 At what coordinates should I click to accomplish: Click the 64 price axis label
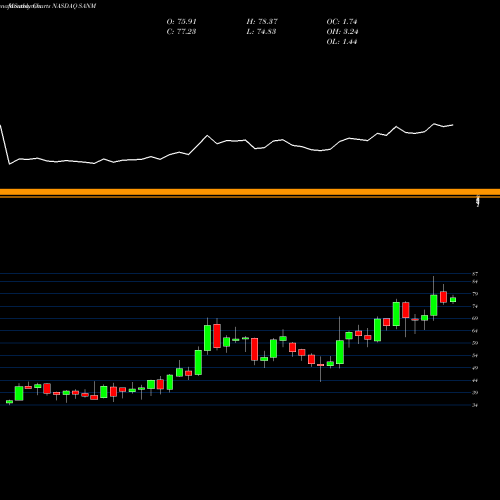click(475, 331)
